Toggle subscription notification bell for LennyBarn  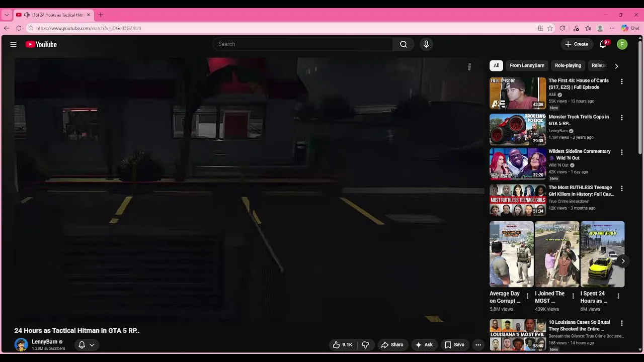click(x=82, y=345)
